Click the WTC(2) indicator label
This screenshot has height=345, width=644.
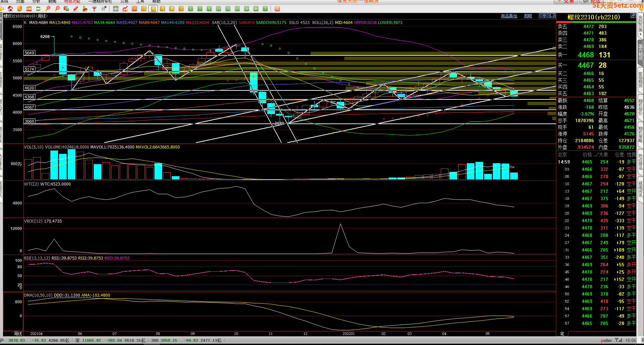[x=31, y=184]
